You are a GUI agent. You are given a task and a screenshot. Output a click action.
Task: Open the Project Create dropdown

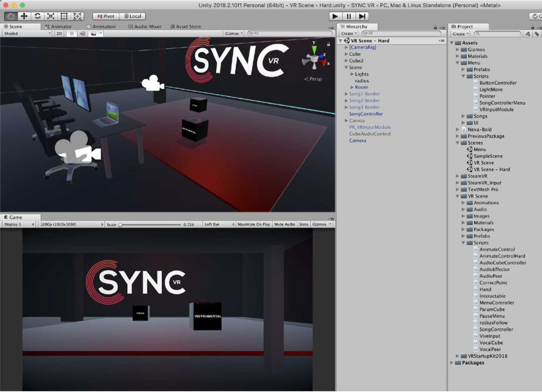coord(461,34)
